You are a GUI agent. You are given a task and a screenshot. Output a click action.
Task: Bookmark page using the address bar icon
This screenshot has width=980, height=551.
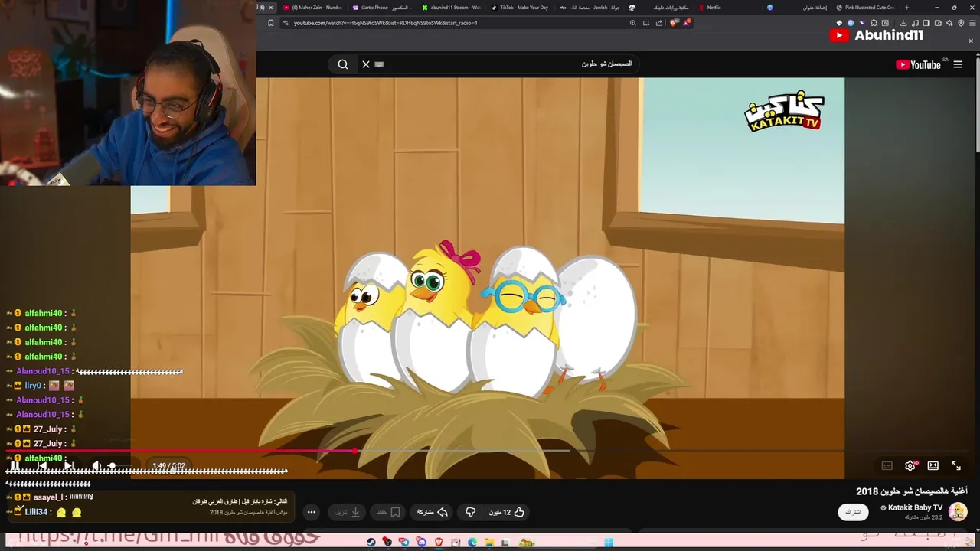click(271, 23)
